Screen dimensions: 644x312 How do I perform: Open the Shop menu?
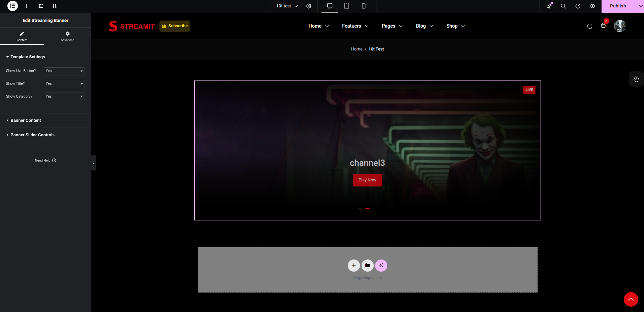click(x=456, y=26)
